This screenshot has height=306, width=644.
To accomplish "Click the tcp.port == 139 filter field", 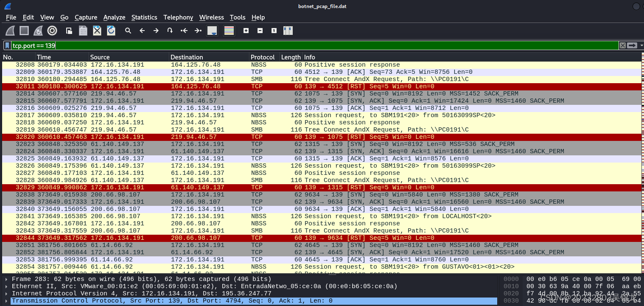I will (314, 45).
